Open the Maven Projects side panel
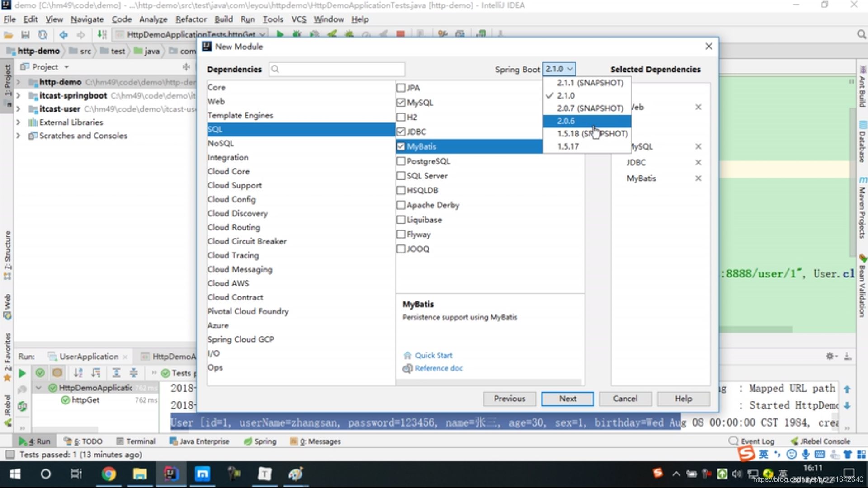The image size is (868, 488). click(862, 208)
